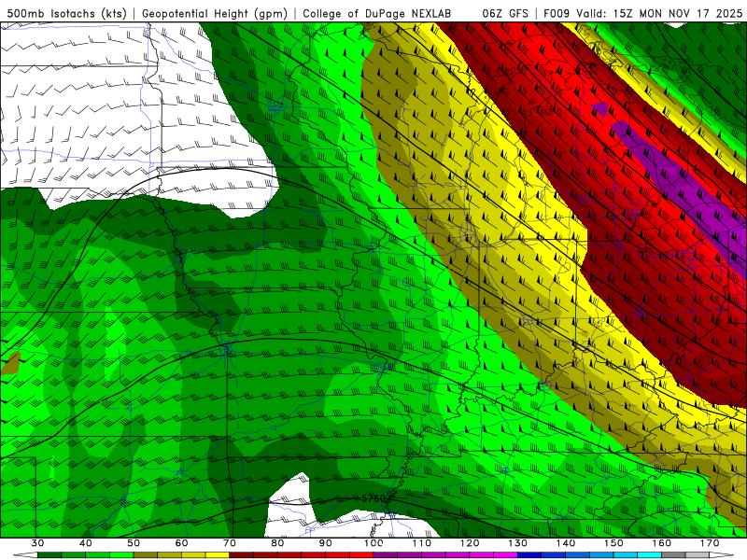747x560 pixels.
Task: Click the '40' label on the color scale
Action: tap(86, 543)
